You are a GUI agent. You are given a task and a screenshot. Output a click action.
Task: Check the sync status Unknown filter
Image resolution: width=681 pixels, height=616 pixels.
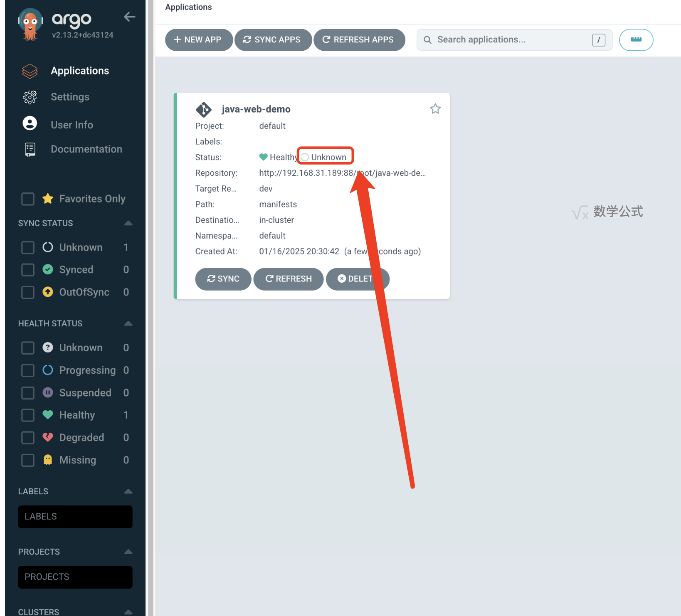click(x=28, y=247)
